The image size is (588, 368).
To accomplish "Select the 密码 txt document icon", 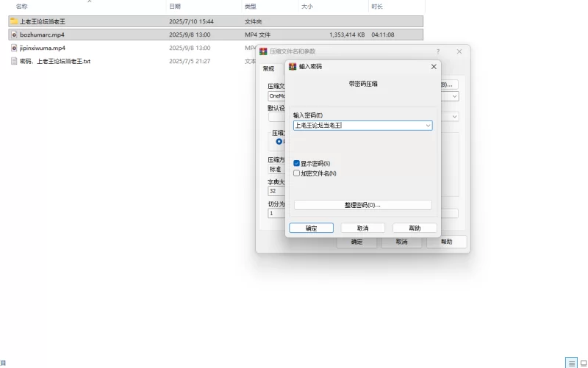I will [14, 61].
